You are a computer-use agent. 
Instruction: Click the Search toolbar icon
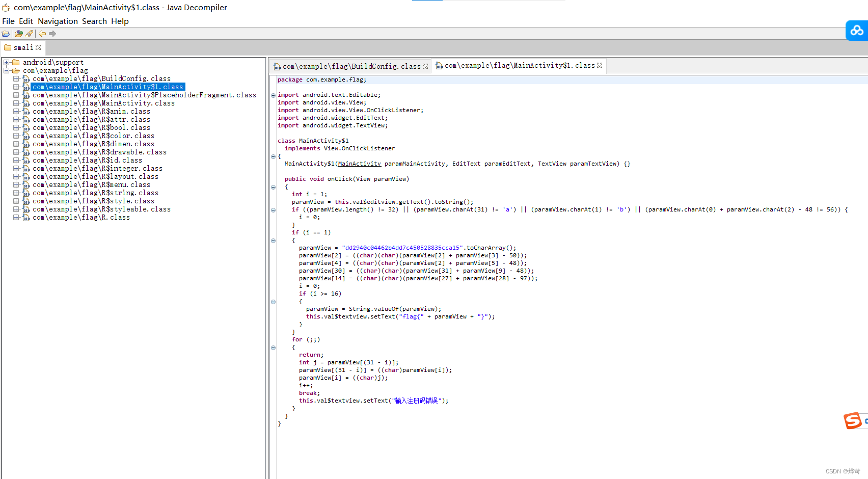coord(29,34)
